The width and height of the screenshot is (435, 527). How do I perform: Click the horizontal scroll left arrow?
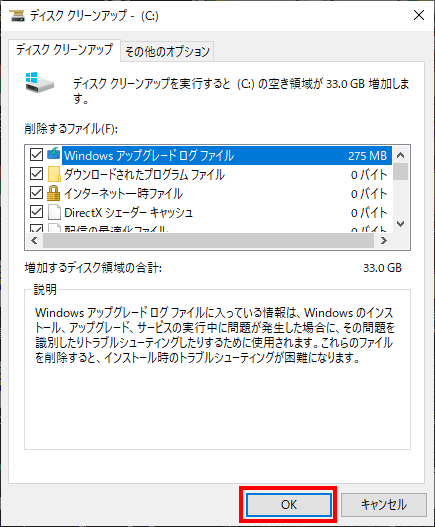(34, 240)
